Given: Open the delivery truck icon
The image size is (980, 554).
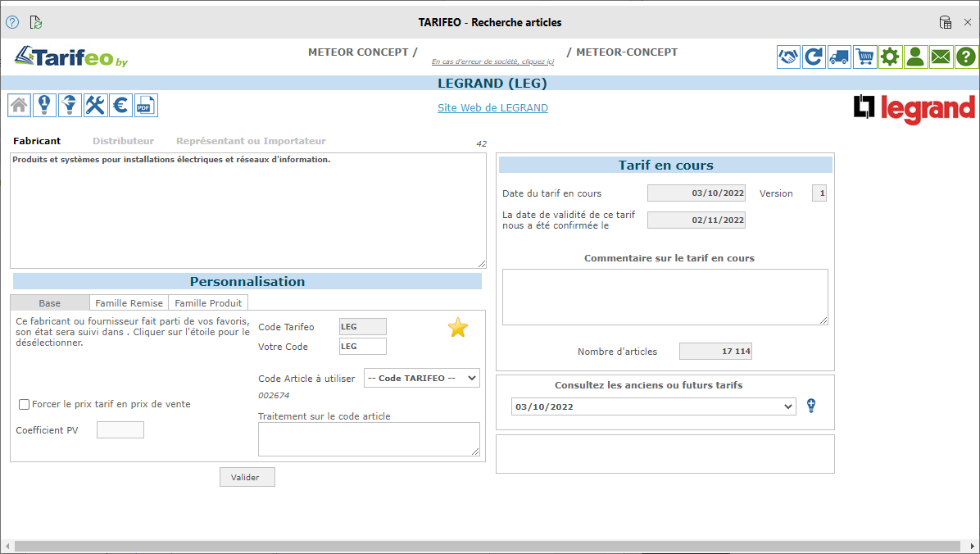Looking at the screenshot, I should tap(839, 57).
